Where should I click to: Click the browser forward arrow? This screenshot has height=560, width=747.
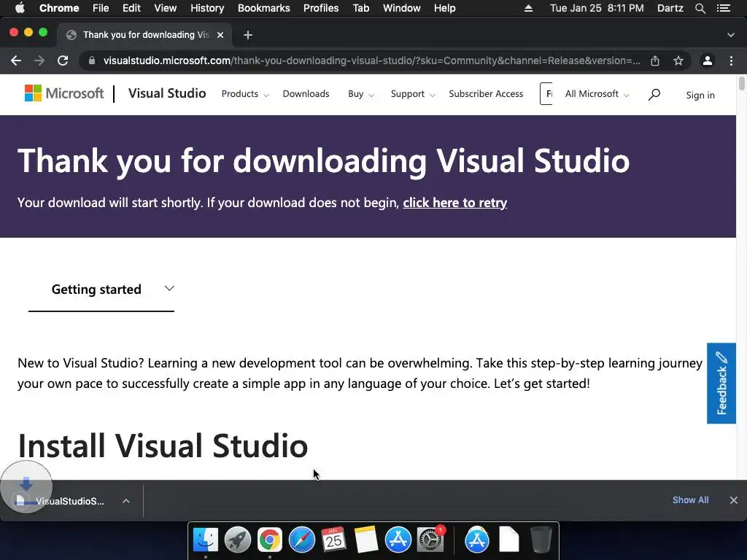coord(39,61)
